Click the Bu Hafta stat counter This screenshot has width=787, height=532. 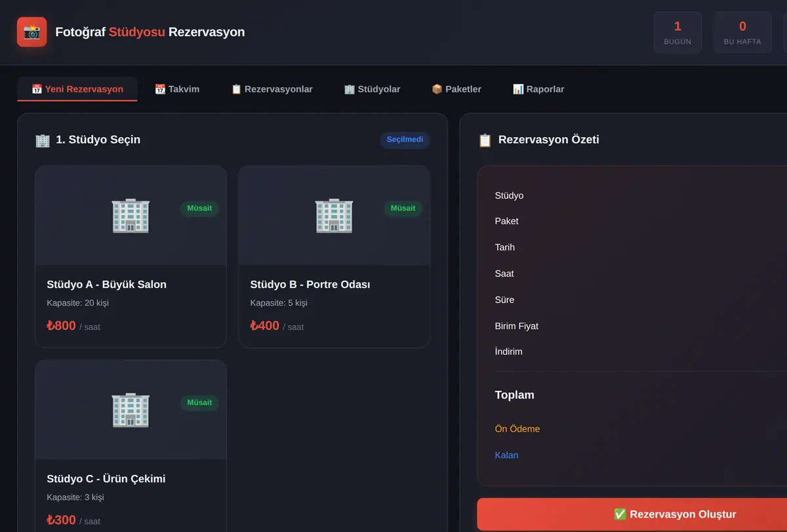tap(742, 32)
